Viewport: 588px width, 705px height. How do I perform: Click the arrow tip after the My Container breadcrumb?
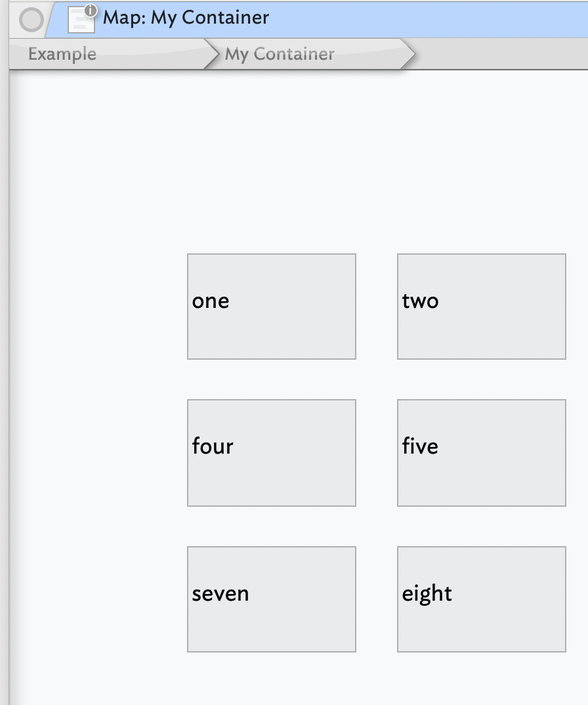(408, 54)
